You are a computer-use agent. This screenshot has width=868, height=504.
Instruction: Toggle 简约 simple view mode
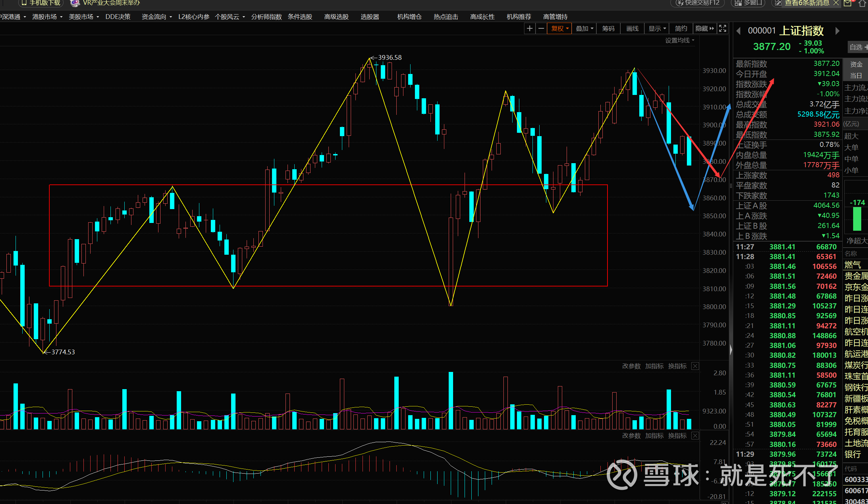tap(680, 29)
